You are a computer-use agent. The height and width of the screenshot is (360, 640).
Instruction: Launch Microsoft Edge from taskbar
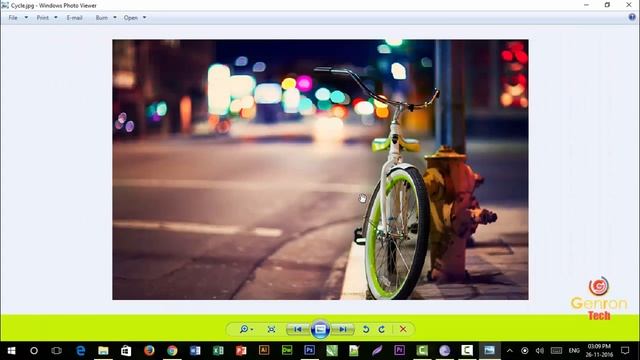[x=80, y=351]
